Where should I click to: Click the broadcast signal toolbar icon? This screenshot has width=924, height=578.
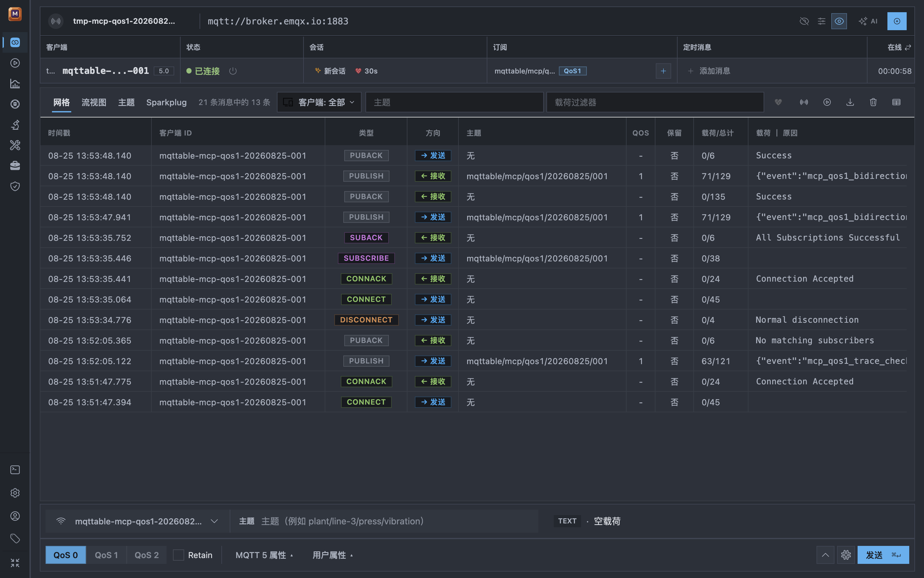click(804, 102)
